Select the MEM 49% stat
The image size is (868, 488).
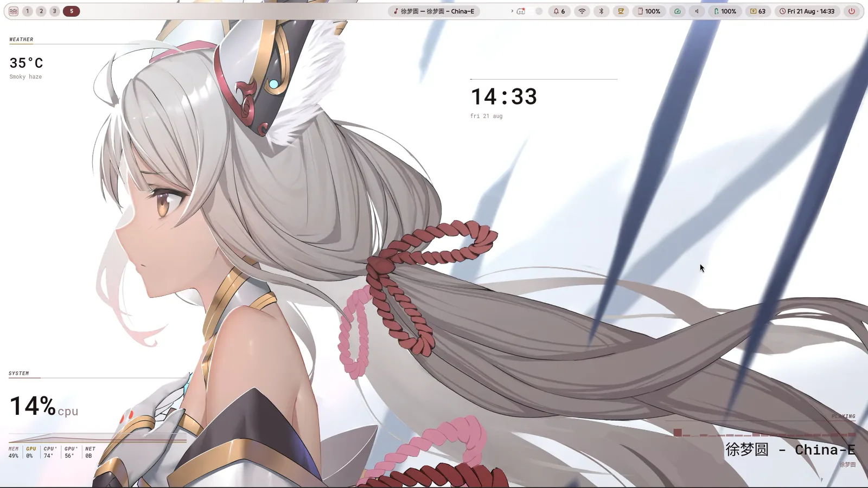click(x=14, y=452)
